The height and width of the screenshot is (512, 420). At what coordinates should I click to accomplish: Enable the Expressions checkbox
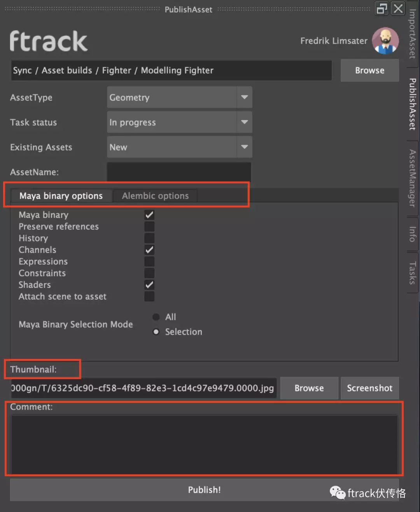149,261
